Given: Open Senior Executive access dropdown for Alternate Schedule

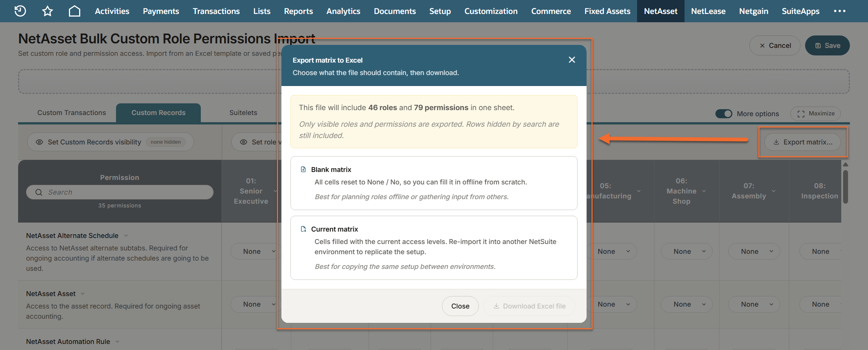Looking at the screenshot, I should pos(255,251).
